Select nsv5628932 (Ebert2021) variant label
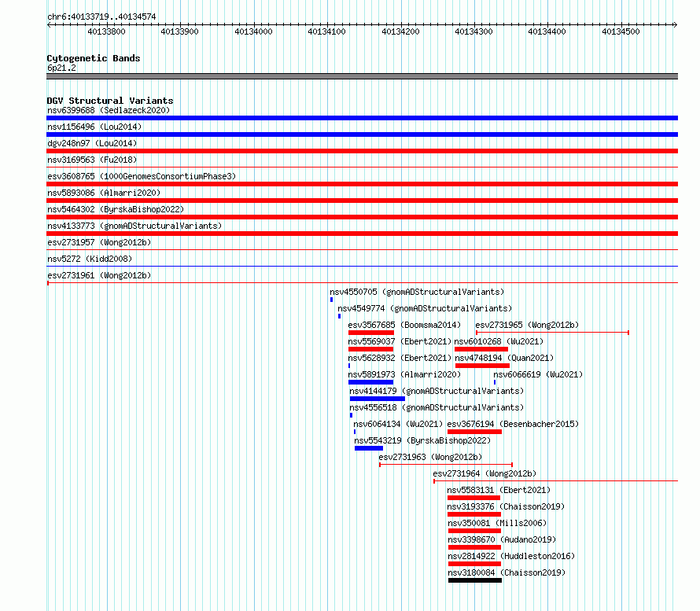Image resolution: width=700 pixels, height=611 pixels. [400, 358]
